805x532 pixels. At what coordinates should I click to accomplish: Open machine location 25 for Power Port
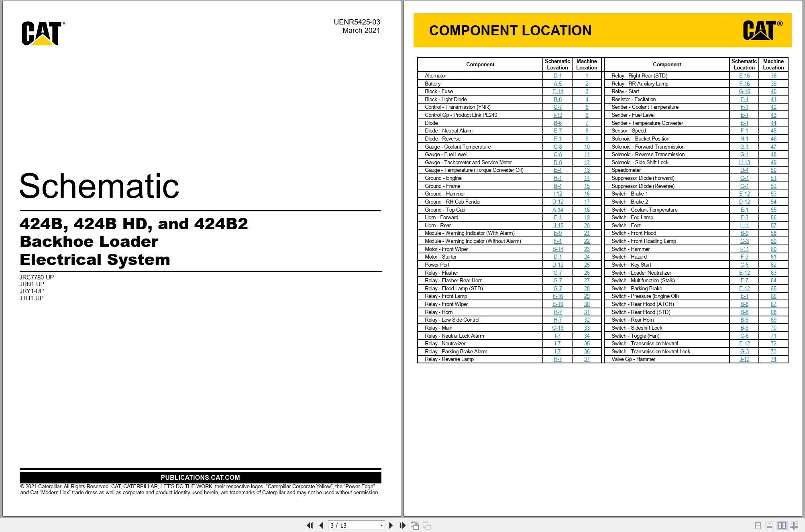click(587, 265)
